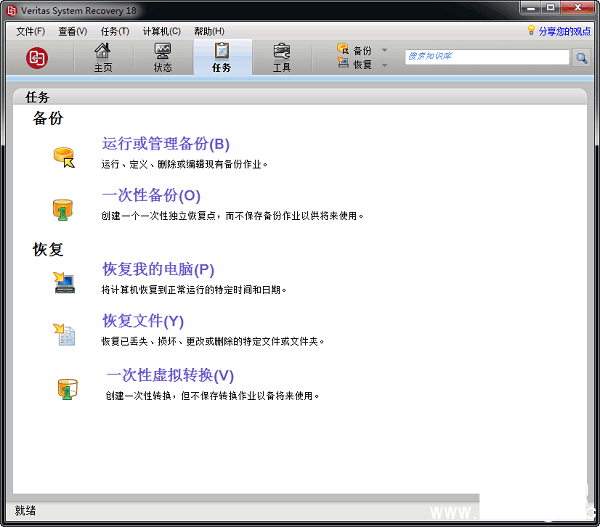Screen dimensions: 600x527
Task: Open the 文件(F) menu
Action: tap(31, 31)
